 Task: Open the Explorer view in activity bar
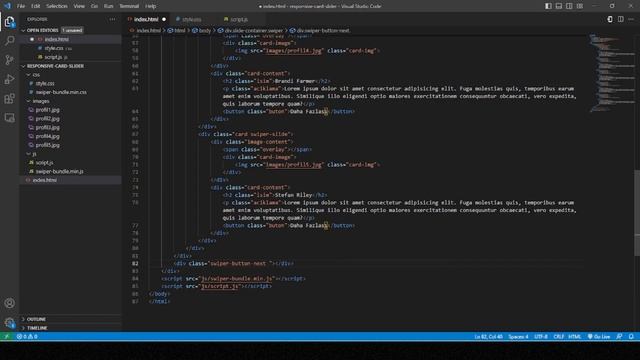pyautogui.click(x=9, y=21)
